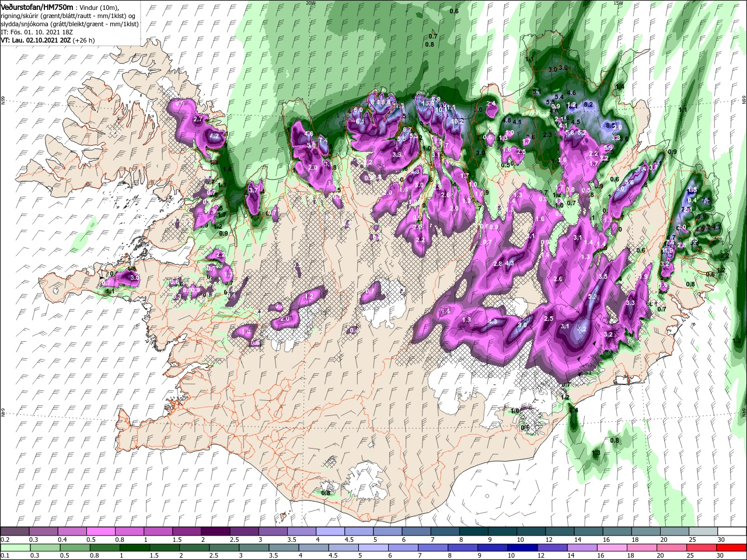Click the slate blue snow swatch above 6

[x=417, y=531]
